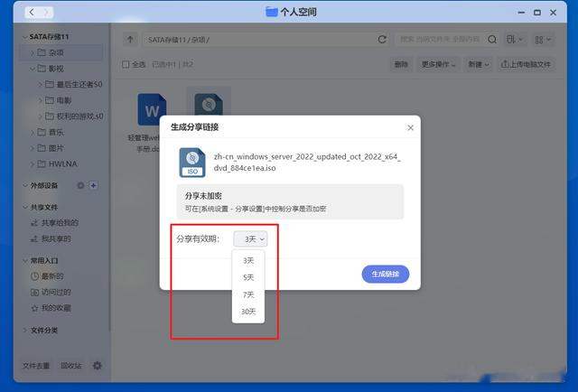
Task: Minimize the 个人空间 window
Action: pyautogui.click(x=521, y=12)
